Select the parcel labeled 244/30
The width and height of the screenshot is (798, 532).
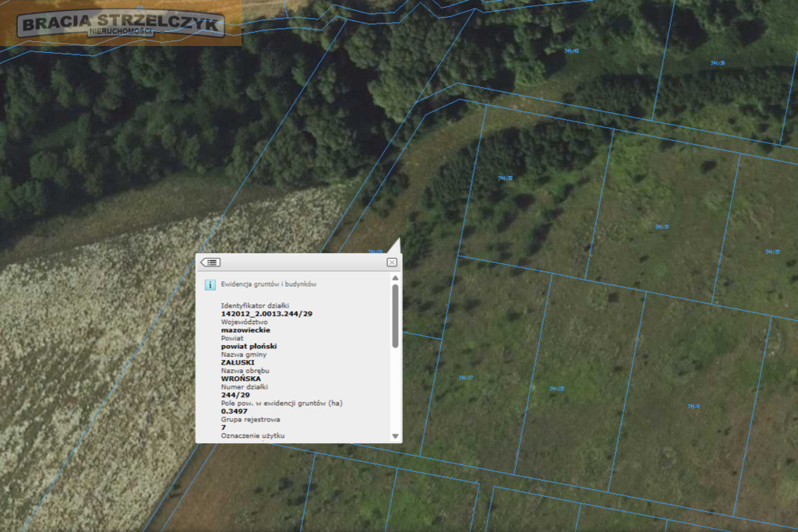point(505,178)
